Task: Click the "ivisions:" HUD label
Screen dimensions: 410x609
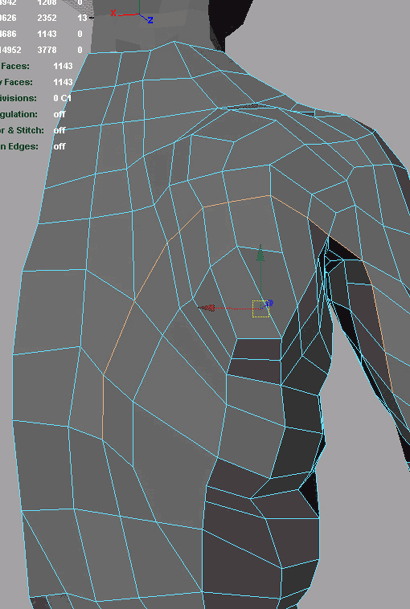Action: (18, 98)
